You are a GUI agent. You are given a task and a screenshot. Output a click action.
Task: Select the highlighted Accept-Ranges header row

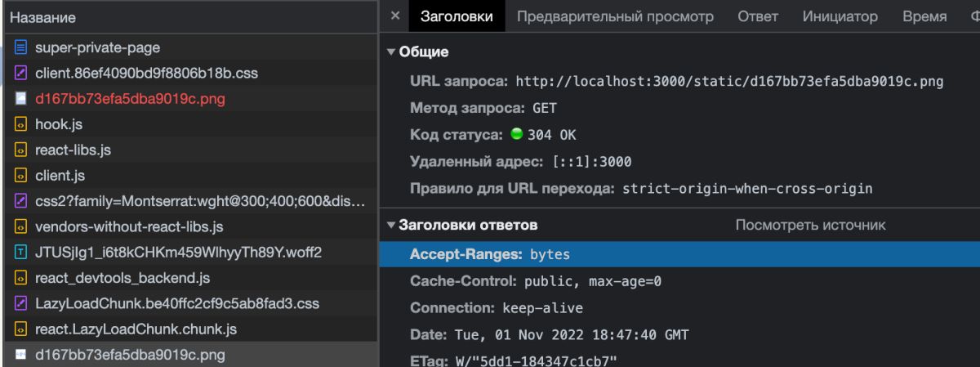tap(679, 254)
